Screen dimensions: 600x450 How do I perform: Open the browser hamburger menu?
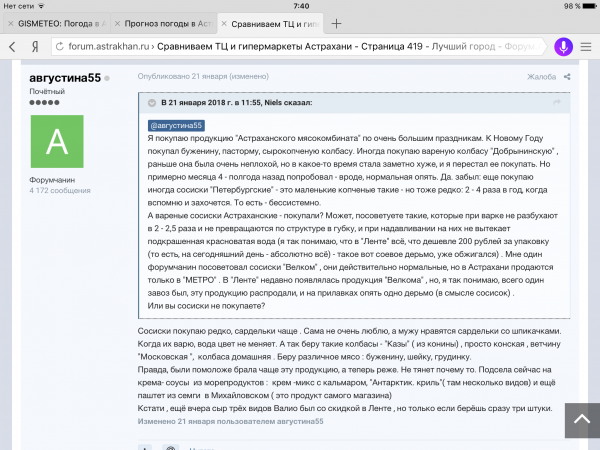click(x=586, y=47)
